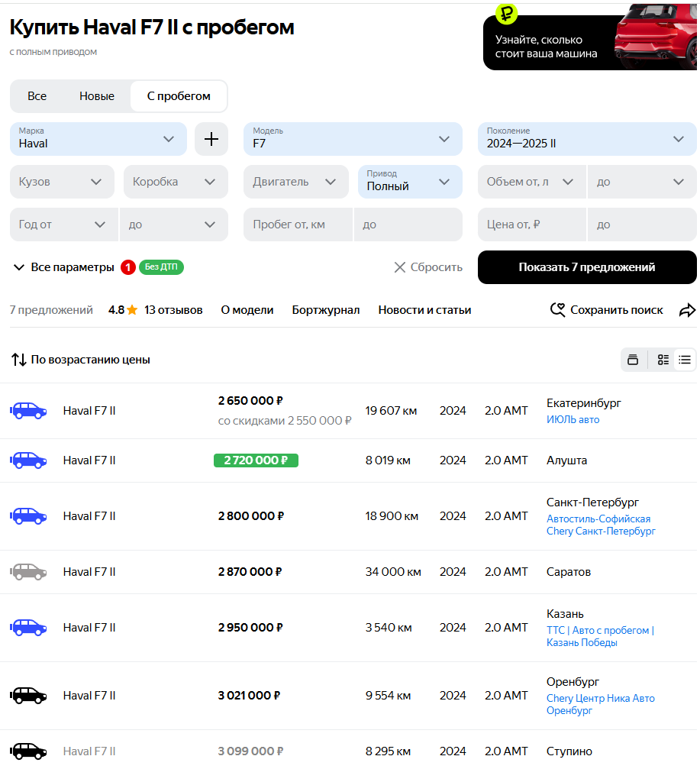Click the 2 650 000 ₽ price

[250, 401]
